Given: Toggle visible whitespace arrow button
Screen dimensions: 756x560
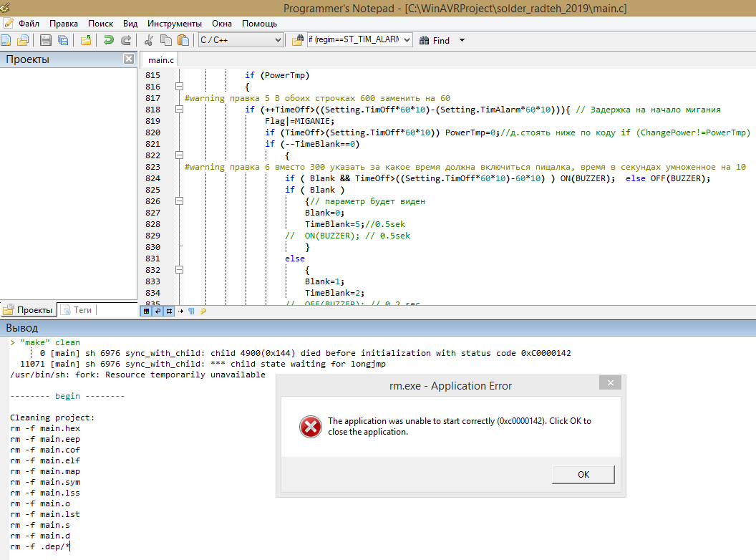Looking at the screenshot, I should (181, 311).
